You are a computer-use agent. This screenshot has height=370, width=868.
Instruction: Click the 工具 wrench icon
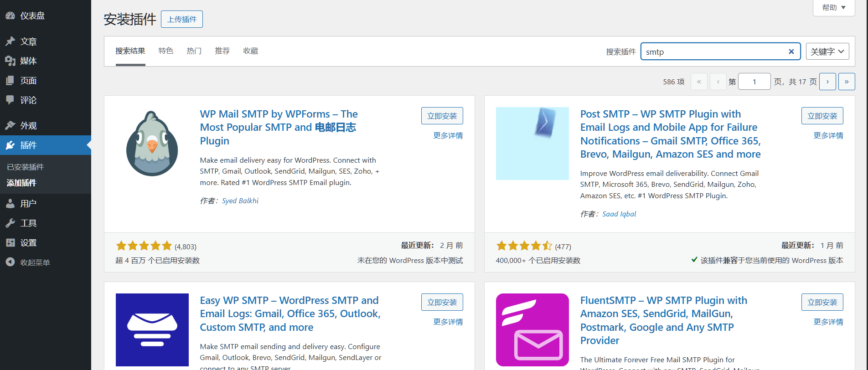tap(10, 223)
